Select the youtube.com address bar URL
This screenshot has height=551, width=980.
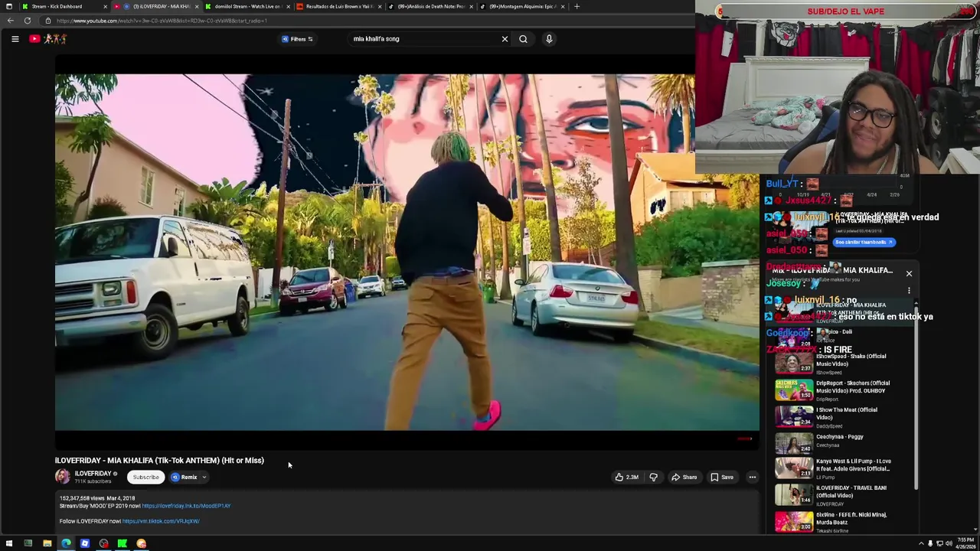tap(162, 21)
